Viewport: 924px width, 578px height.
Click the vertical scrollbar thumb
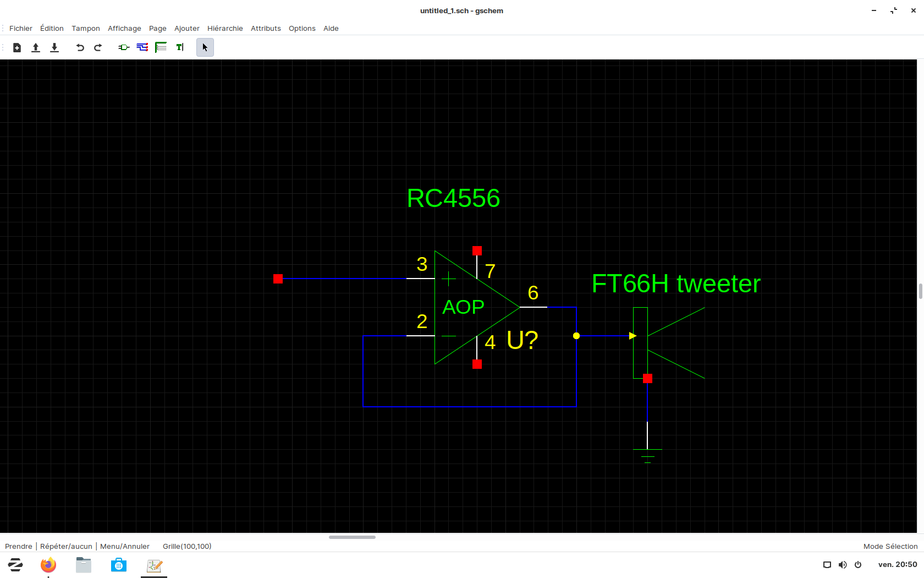[x=920, y=291]
